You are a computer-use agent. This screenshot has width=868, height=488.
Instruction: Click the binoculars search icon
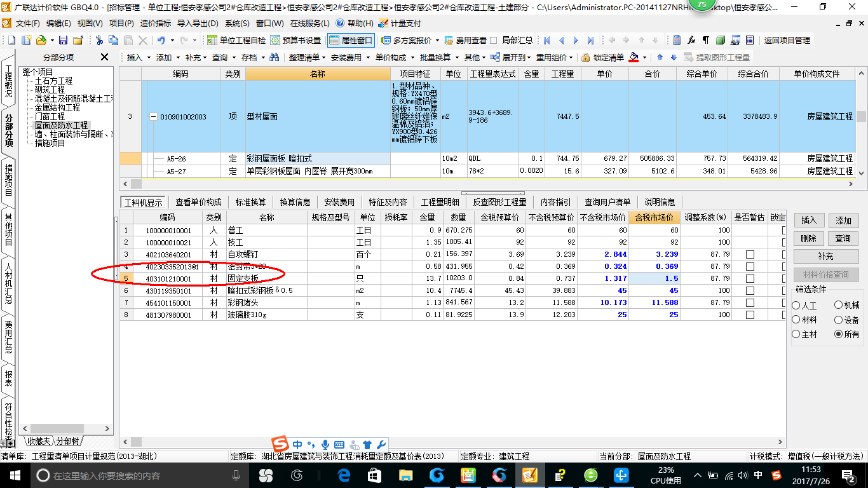coord(275,57)
